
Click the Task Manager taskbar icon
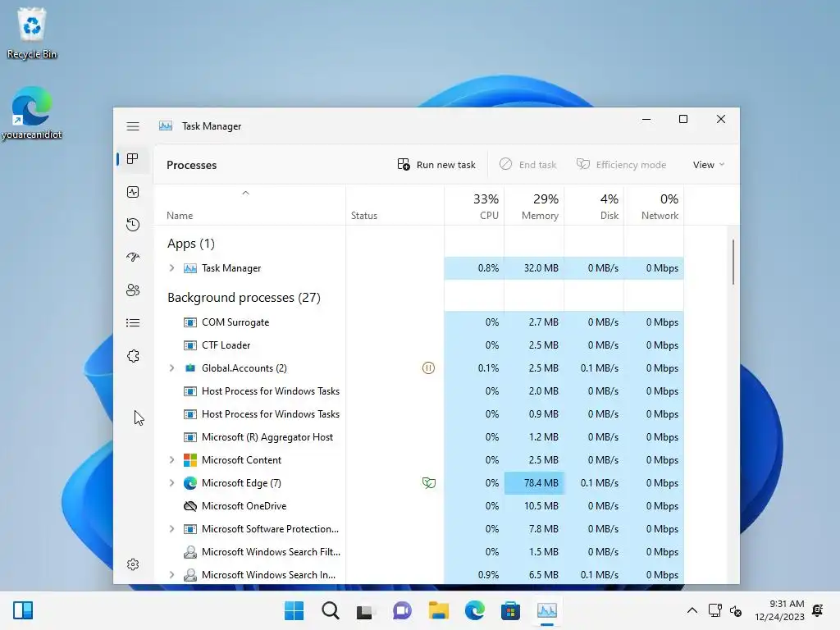547,610
